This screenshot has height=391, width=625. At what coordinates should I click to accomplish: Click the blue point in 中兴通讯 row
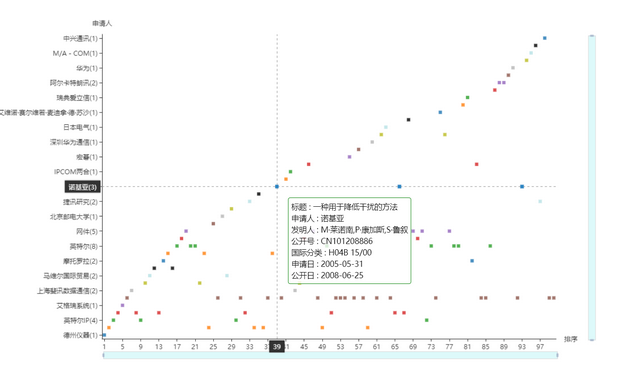(544, 38)
